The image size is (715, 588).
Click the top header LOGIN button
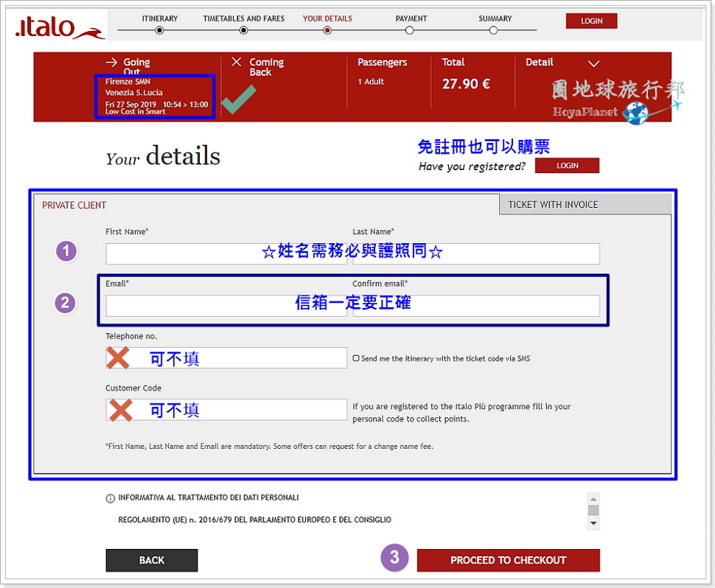[x=591, y=21]
